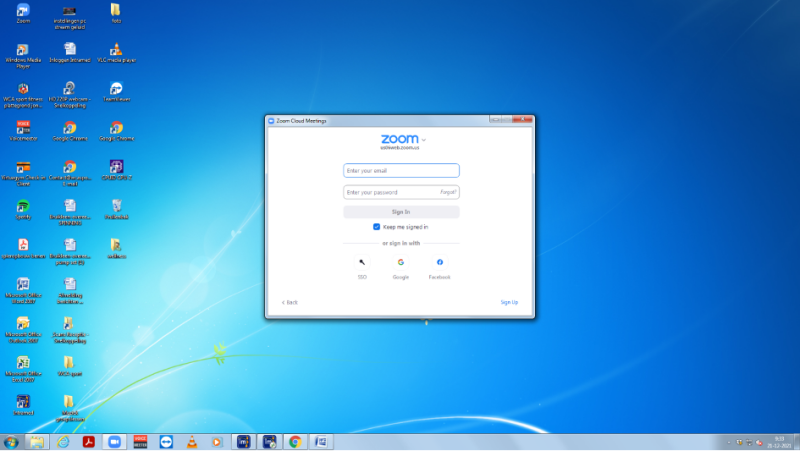Open the Windows Start menu
800x451 pixels.
click(11, 441)
